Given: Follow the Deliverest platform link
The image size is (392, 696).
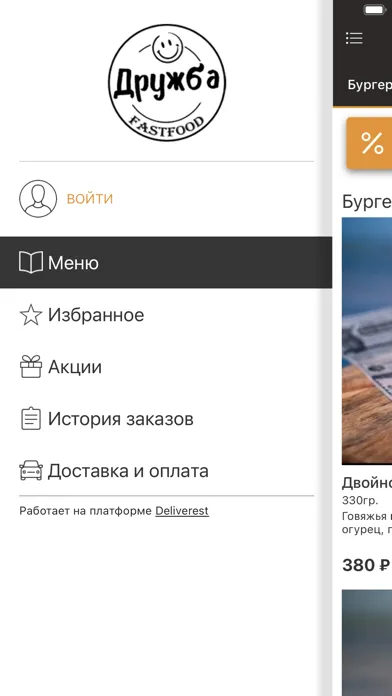Looking at the screenshot, I should [x=182, y=511].
